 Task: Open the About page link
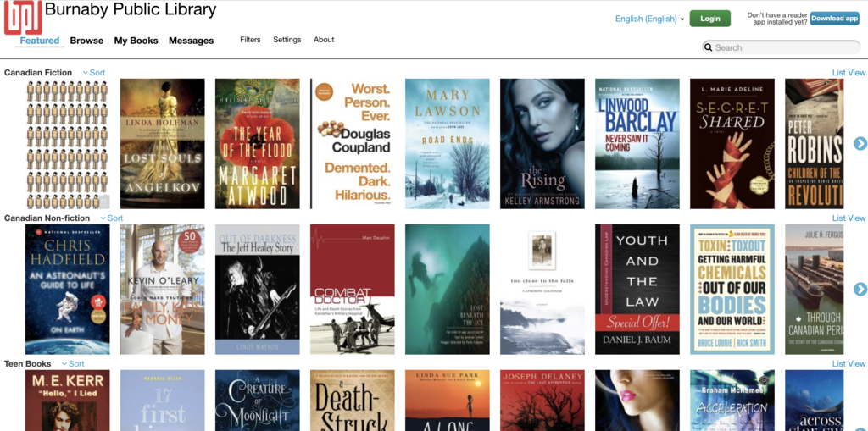pos(324,40)
